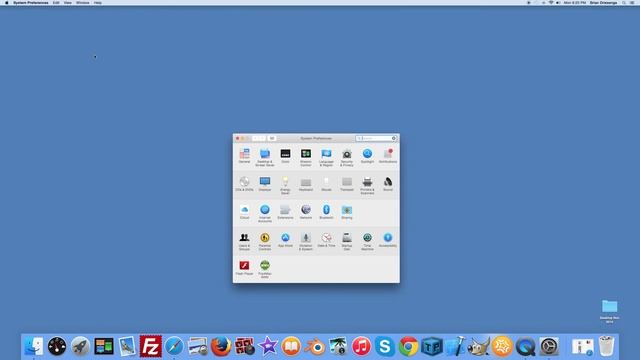Open Mission Control preferences

(x=306, y=158)
